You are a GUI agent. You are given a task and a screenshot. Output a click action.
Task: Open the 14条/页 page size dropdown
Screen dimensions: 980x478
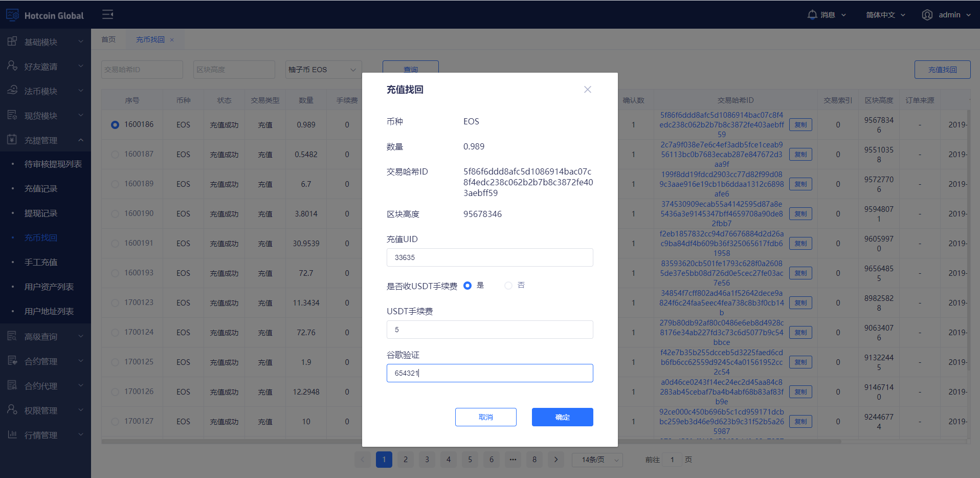(x=596, y=460)
